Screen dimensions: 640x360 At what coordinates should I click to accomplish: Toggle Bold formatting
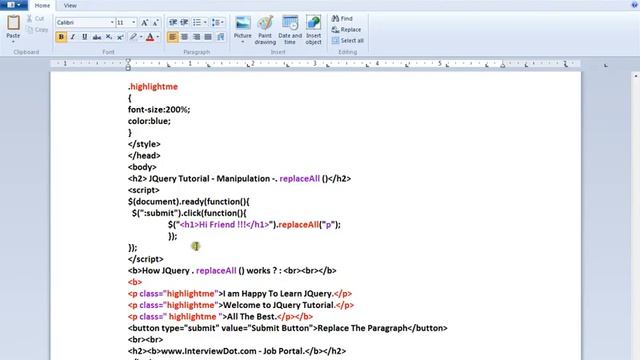point(61,37)
